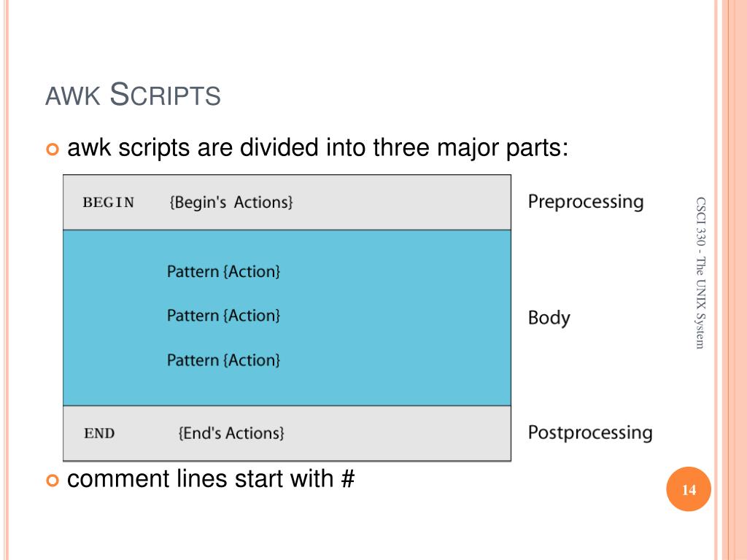Click the vertical CSCI 330 course text
The image size is (747, 560).
[x=700, y=273]
